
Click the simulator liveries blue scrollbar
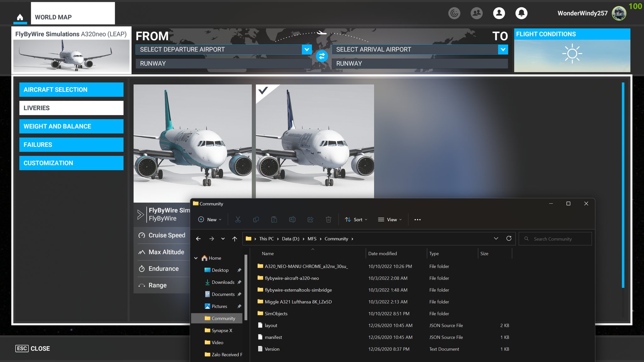[x=623, y=185]
